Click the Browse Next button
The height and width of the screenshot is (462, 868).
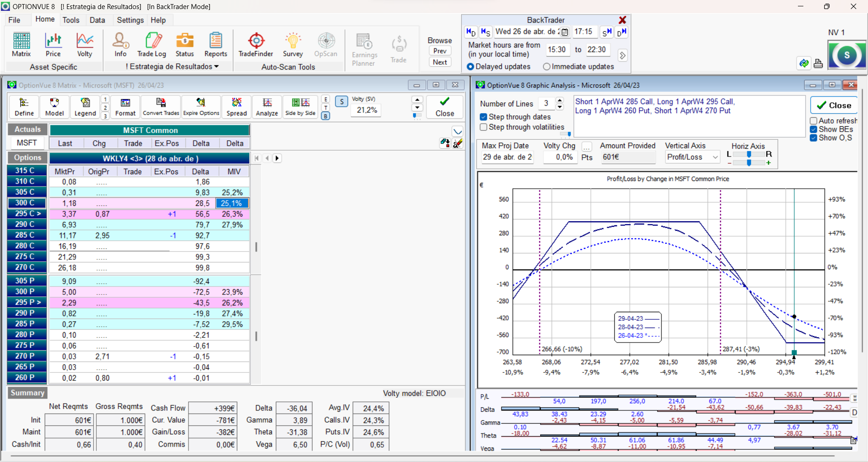[440, 62]
